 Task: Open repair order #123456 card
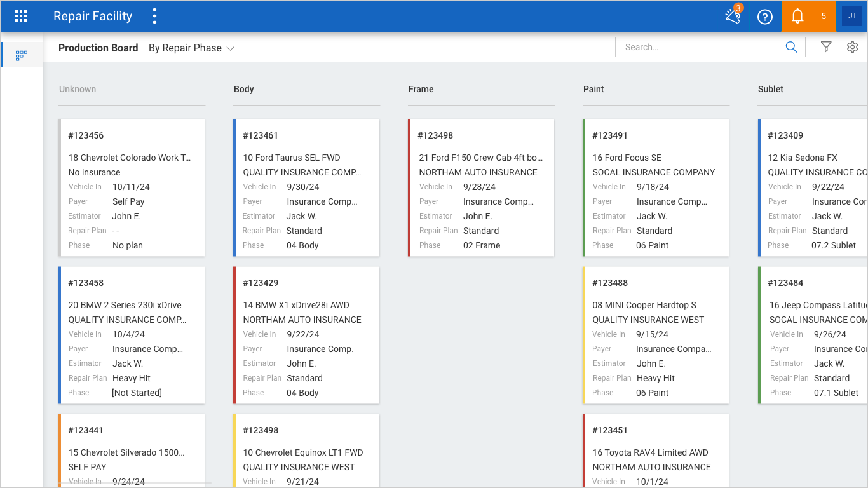coord(132,188)
